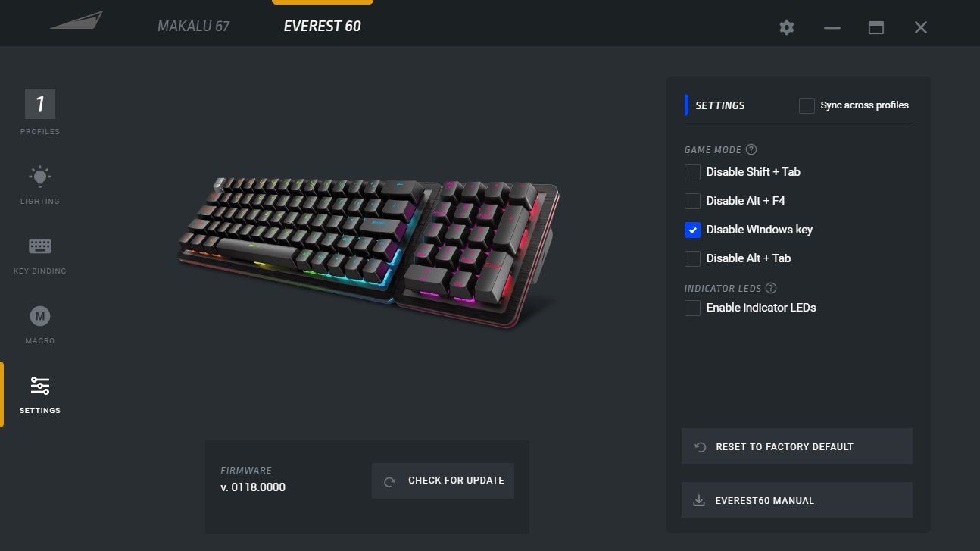Click the Indicator LEDs help icon
The width and height of the screenshot is (980, 551).
pos(771,288)
